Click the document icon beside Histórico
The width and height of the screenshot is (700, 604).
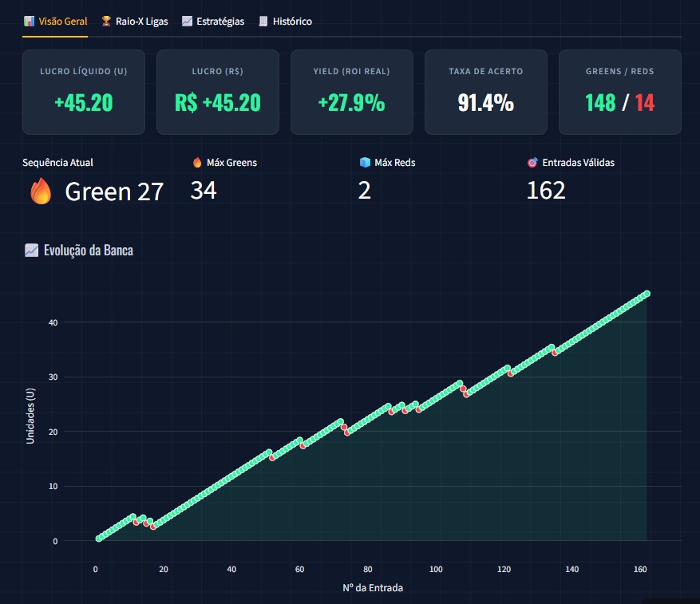pyautogui.click(x=263, y=21)
